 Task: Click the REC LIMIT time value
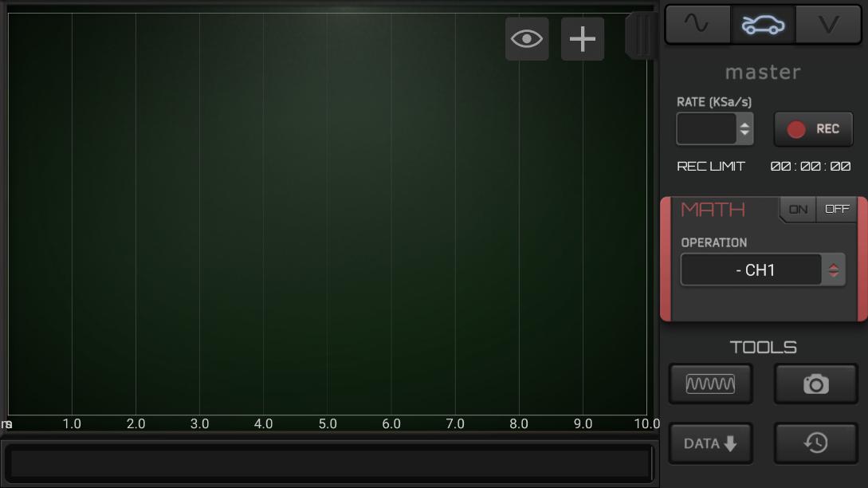(x=810, y=167)
